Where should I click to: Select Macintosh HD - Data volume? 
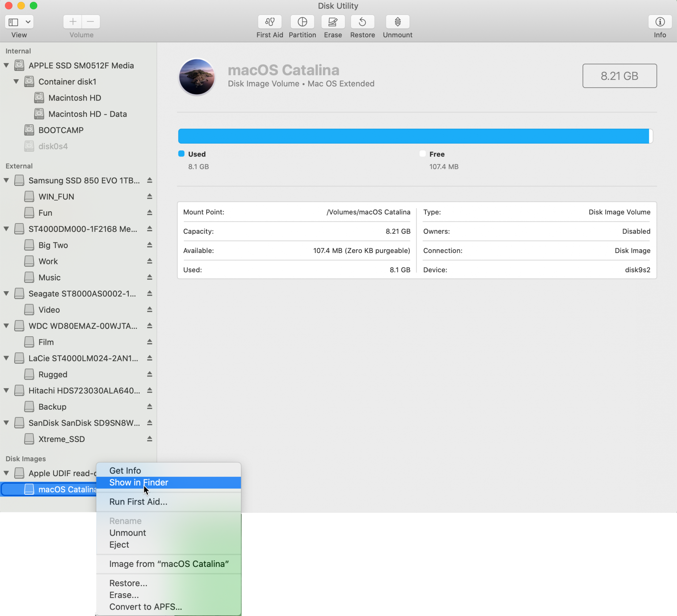tap(78, 114)
